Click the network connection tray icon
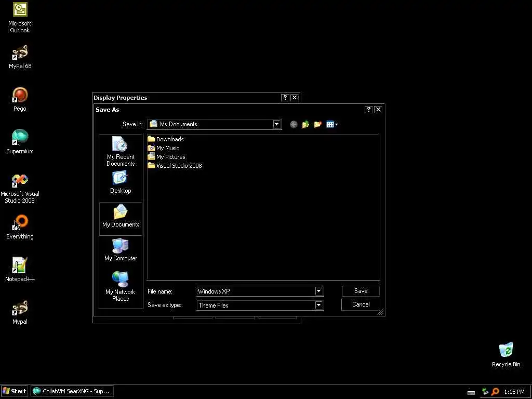The height and width of the screenshot is (399, 532). 485,392
